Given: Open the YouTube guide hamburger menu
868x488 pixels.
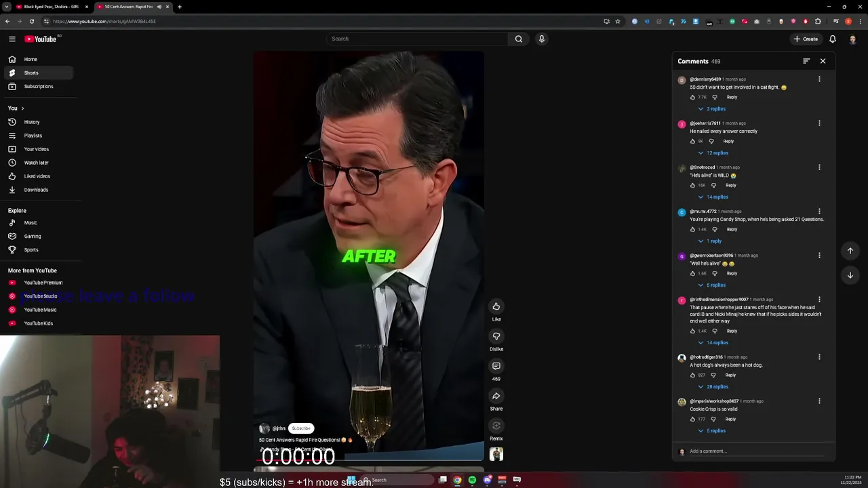Looking at the screenshot, I should coord(12,39).
